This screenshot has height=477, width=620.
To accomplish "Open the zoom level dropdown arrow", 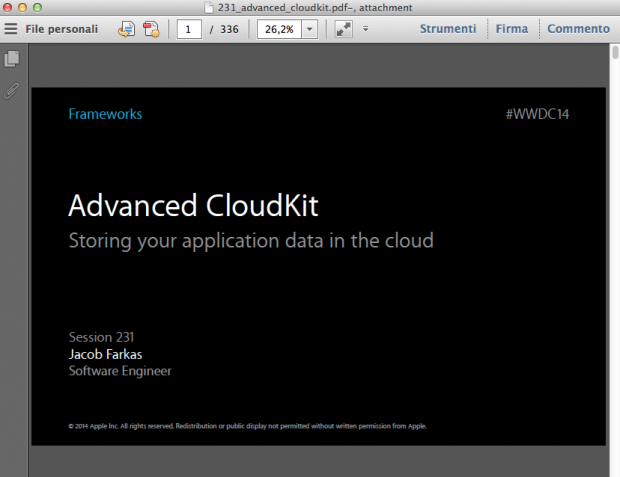I will [x=310, y=29].
